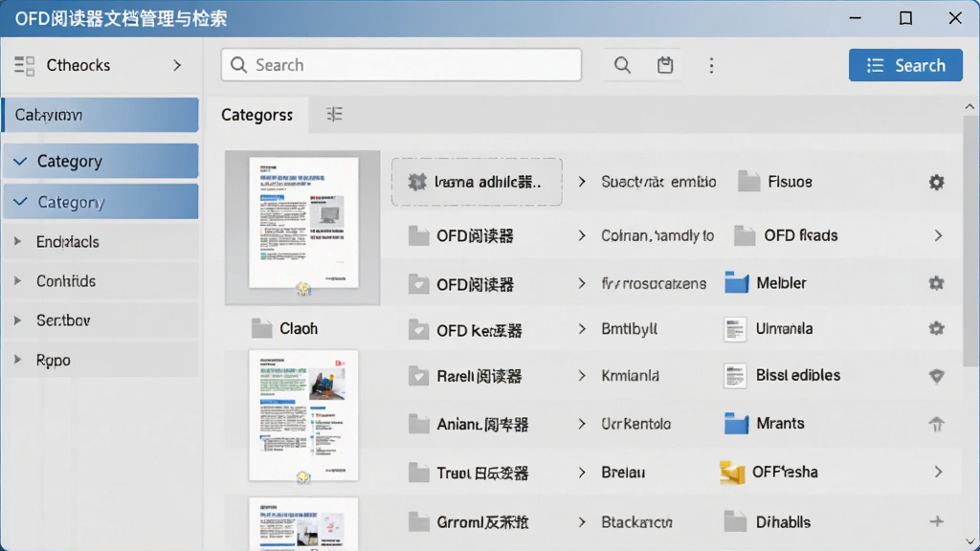Expand the Endplacls tree item
Screen dimensions: 980x551
point(17,241)
